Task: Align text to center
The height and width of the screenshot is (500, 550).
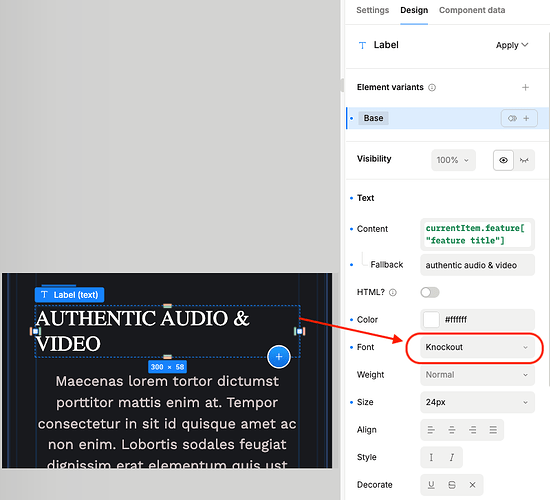Action: click(452, 430)
